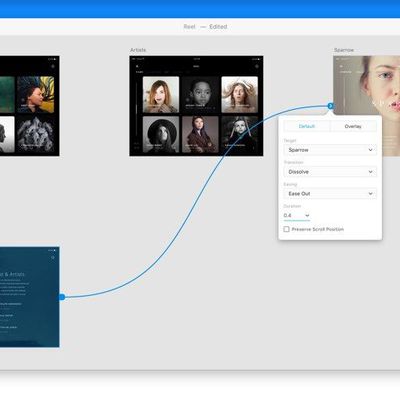
Task: Select the red-haired woman portrait thumbnail
Action: point(161,95)
